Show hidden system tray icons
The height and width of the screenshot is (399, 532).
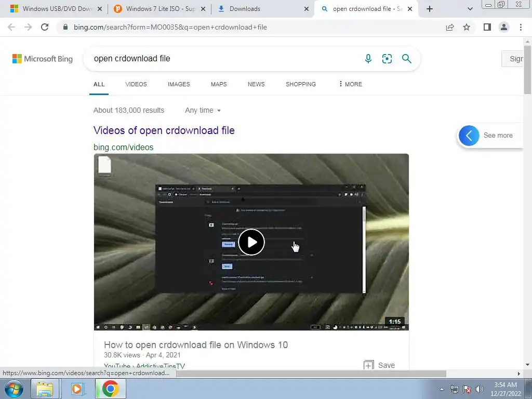pos(442,389)
